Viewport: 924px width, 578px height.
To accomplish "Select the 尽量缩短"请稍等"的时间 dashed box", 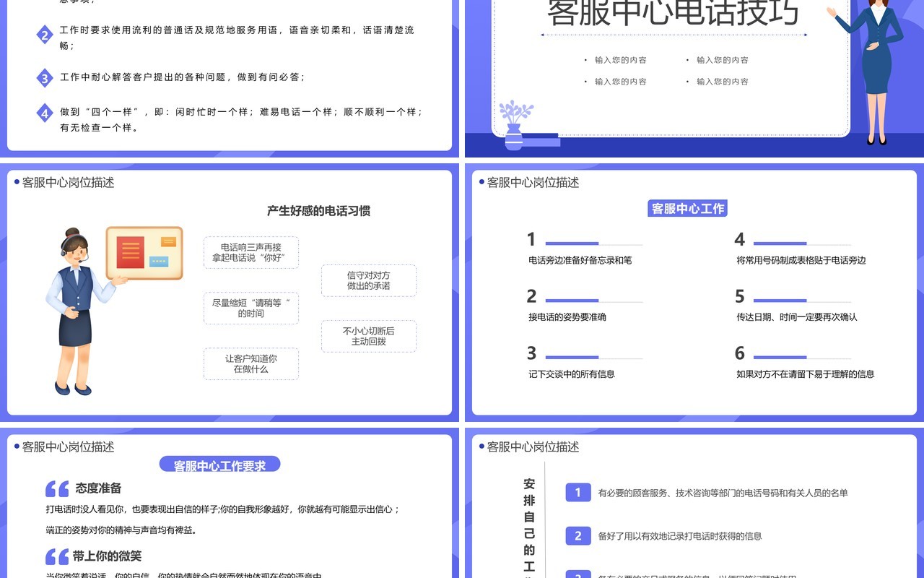I will tap(250, 308).
